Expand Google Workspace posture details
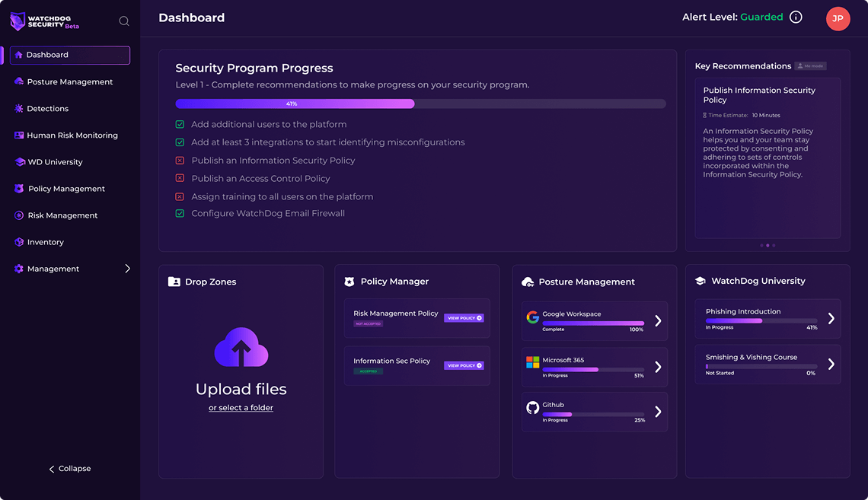The width and height of the screenshot is (868, 500). click(657, 321)
